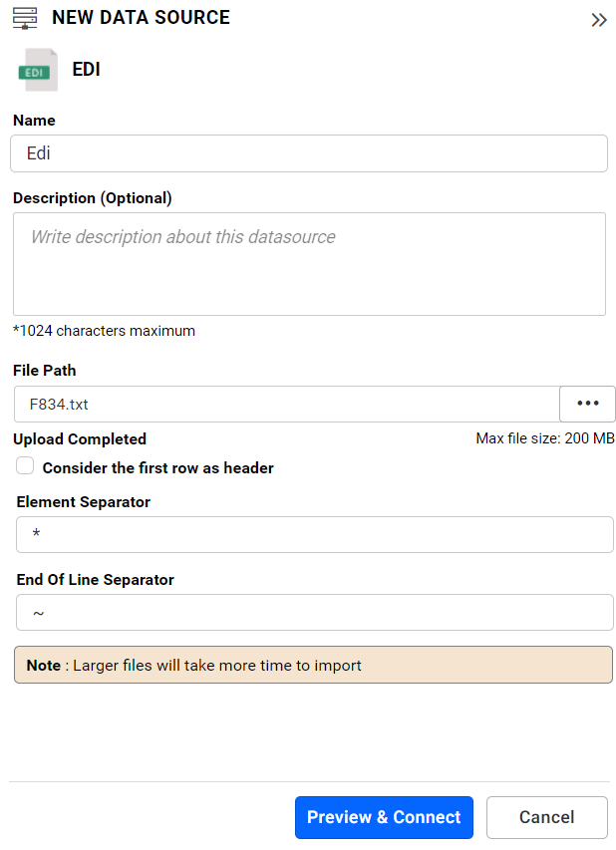Cancel the new data source
Viewport: 616px width, 850px height.
(546, 817)
